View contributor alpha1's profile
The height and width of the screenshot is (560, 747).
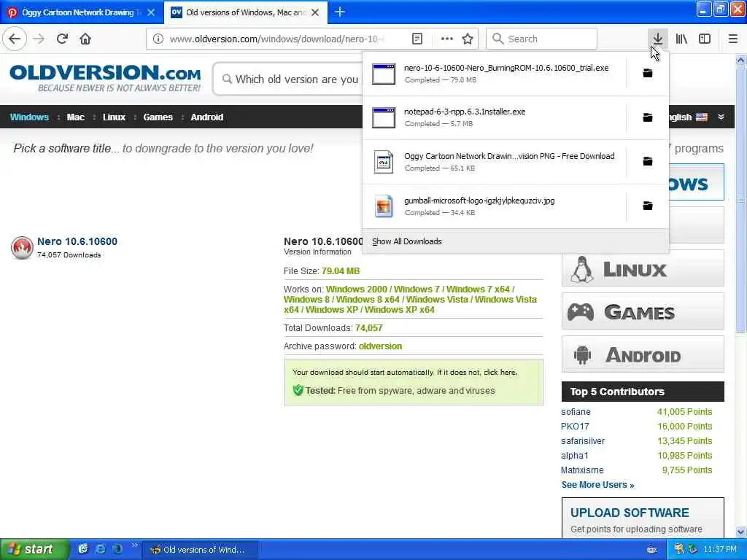click(x=575, y=455)
